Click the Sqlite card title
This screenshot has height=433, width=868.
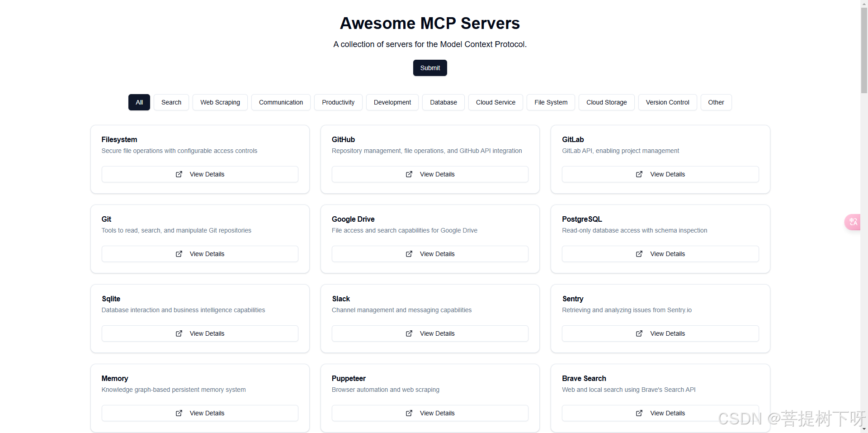pyautogui.click(x=111, y=299)
